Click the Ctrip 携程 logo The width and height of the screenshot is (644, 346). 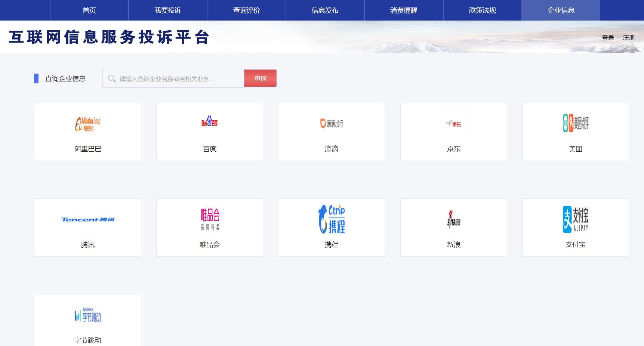pyautogui.click(x=332, y=219)
